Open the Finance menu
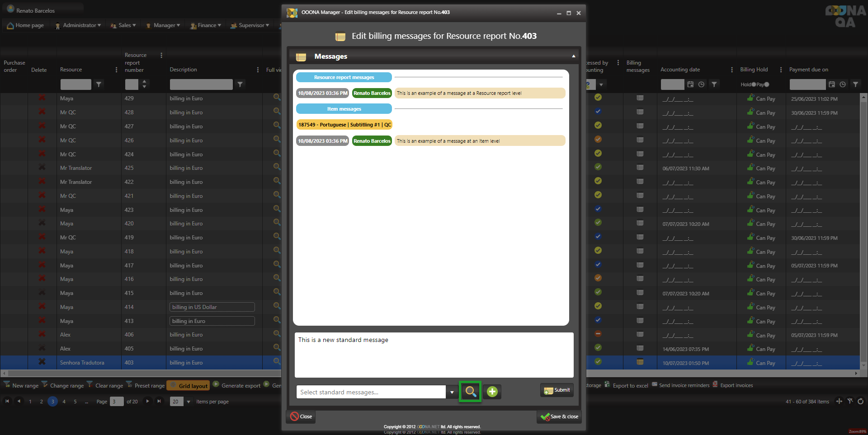The image size is (868, 435). pos(206,25)
